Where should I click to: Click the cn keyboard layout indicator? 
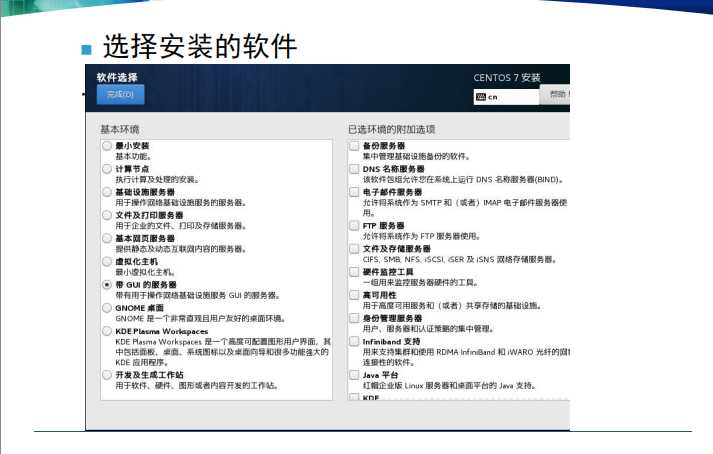(507, 97)
